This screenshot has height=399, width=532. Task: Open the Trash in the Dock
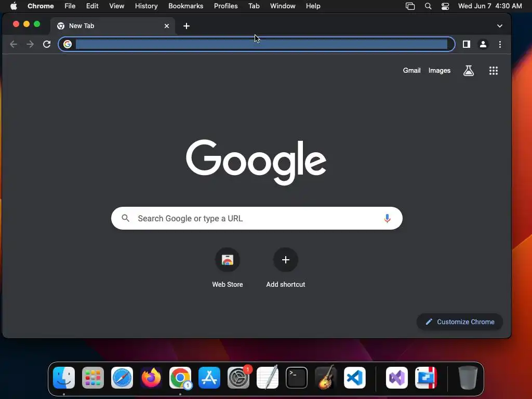468,378
